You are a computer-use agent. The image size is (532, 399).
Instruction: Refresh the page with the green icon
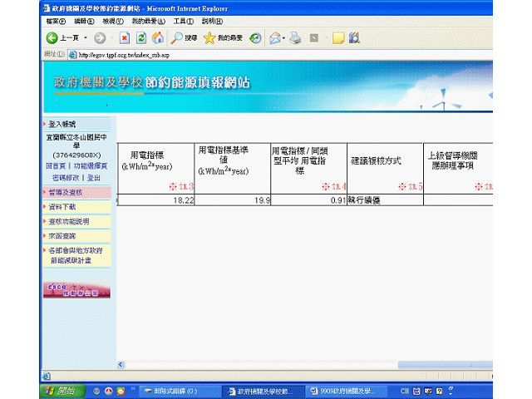(x=141, y=38)
